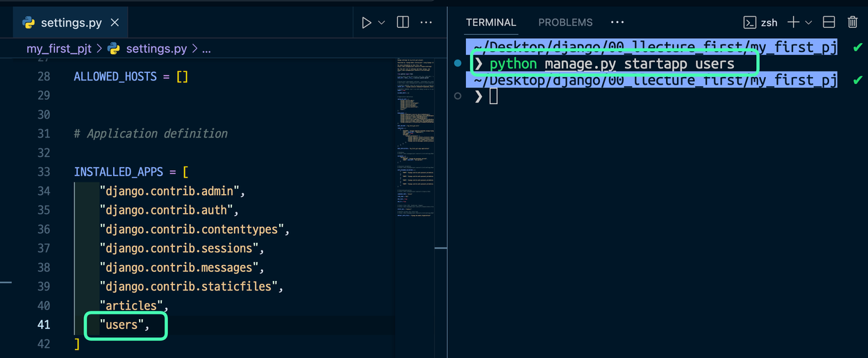Click the code minimap overview
The image size is (868, 358).
[416, 139]
